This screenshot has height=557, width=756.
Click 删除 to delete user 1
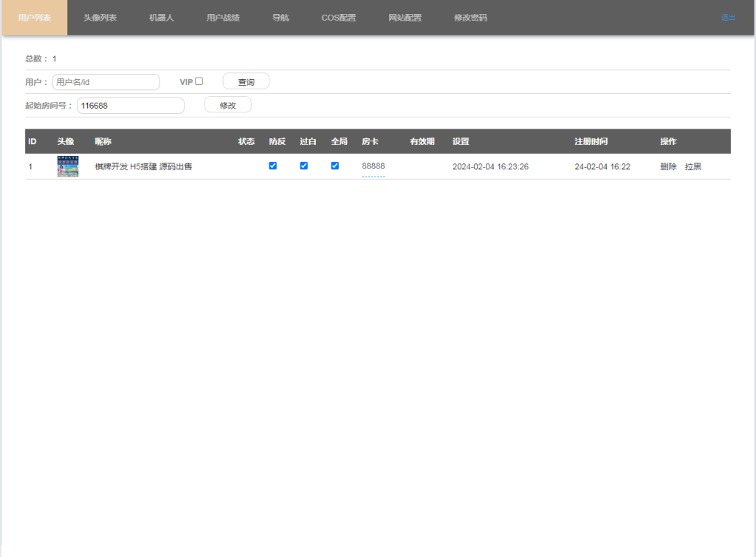click(x=668, y=167)
